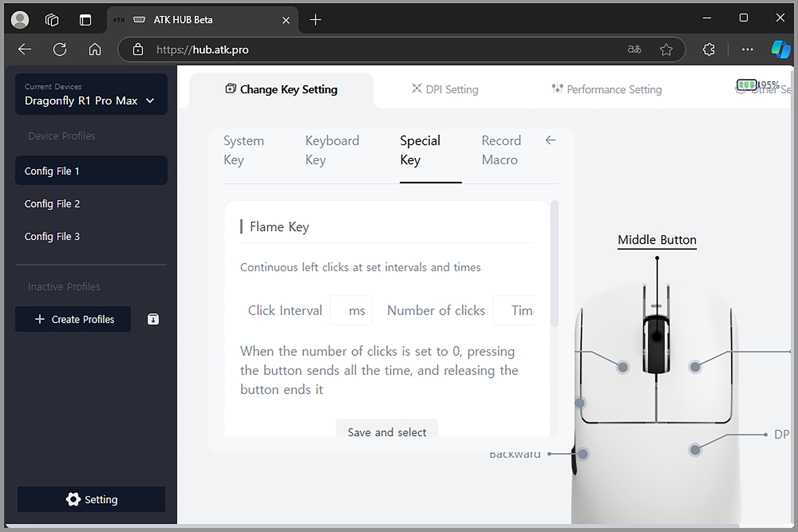Open the Performance Setting tab
The width and height of the screenshot is (798, 532).
tap(607, 89)
